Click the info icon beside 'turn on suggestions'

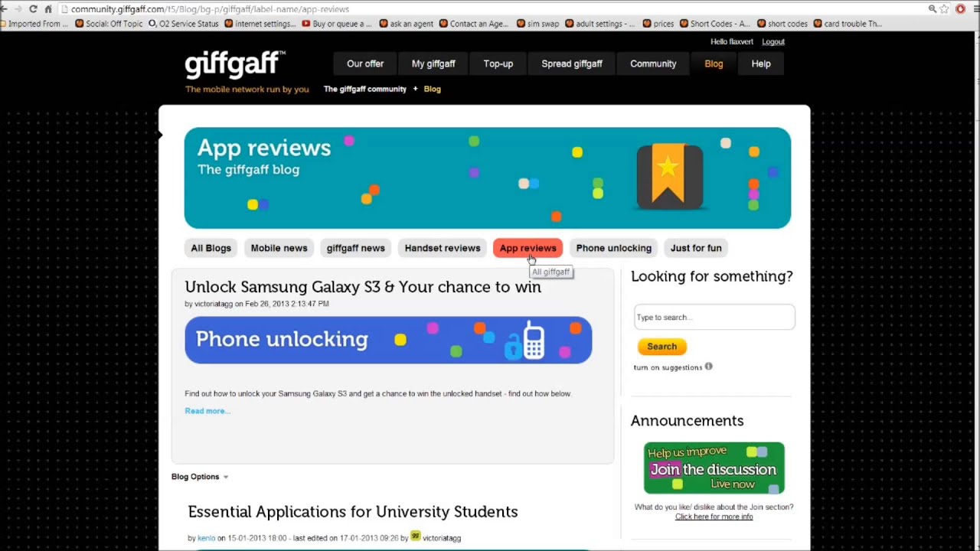coord(708,367)
